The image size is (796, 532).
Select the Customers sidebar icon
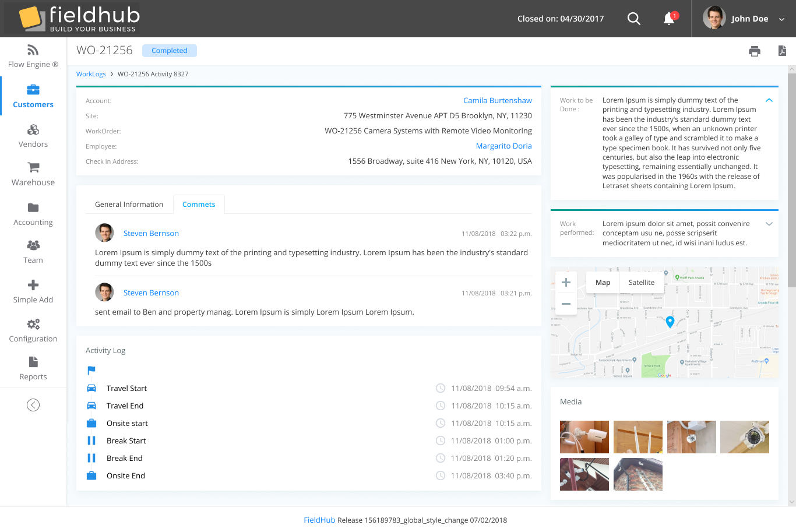point(33,96)
